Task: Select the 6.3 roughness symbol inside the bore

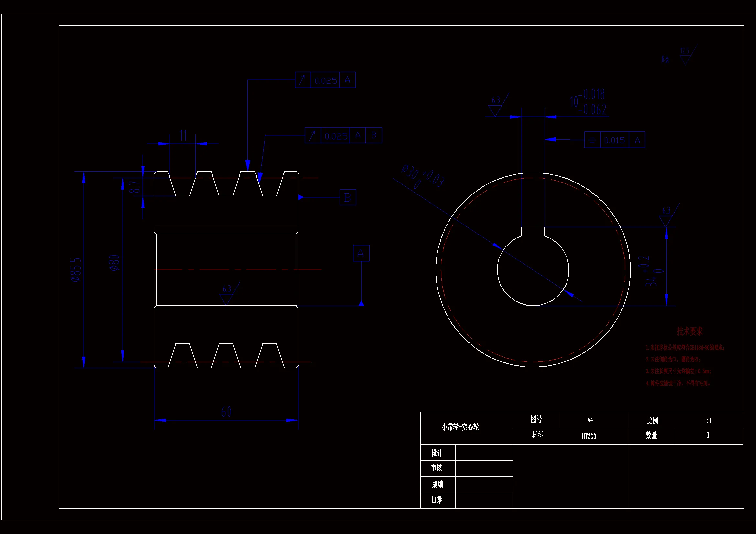Action: point(227,295)
